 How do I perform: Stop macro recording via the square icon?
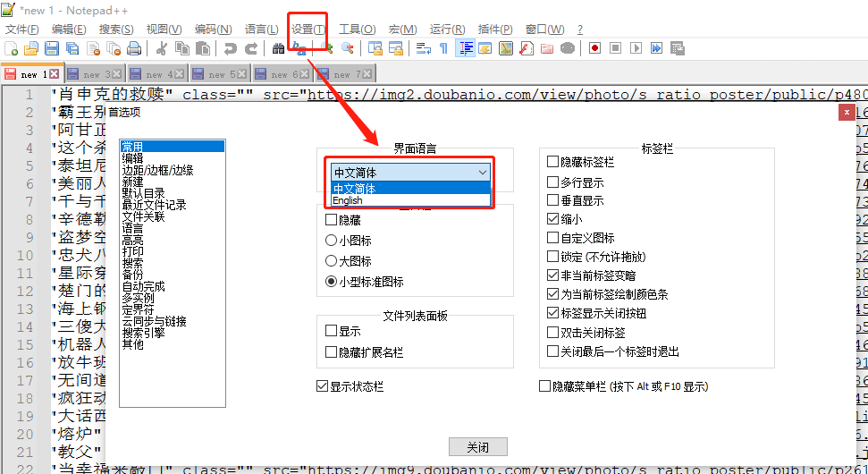coord(616,48)
